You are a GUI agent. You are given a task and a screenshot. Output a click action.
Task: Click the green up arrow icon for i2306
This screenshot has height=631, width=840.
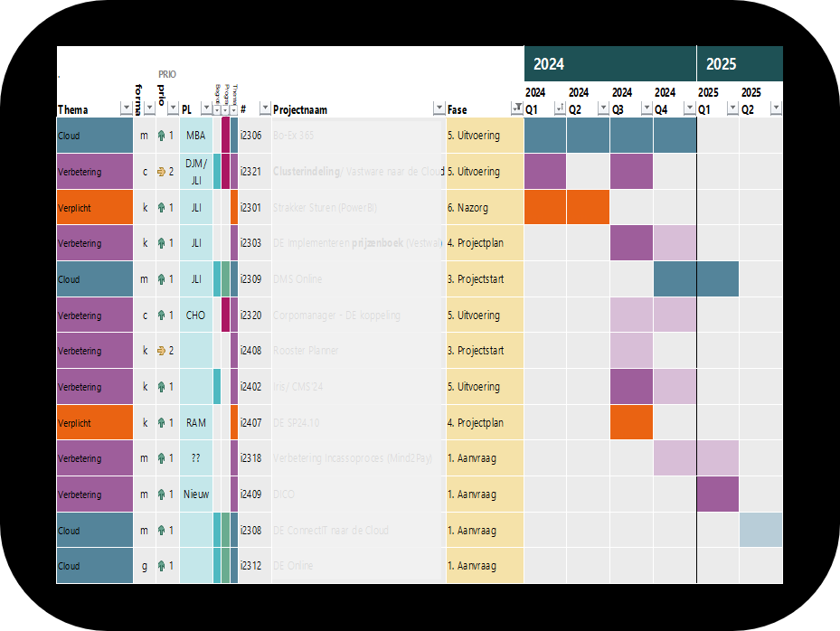(162, 136)
